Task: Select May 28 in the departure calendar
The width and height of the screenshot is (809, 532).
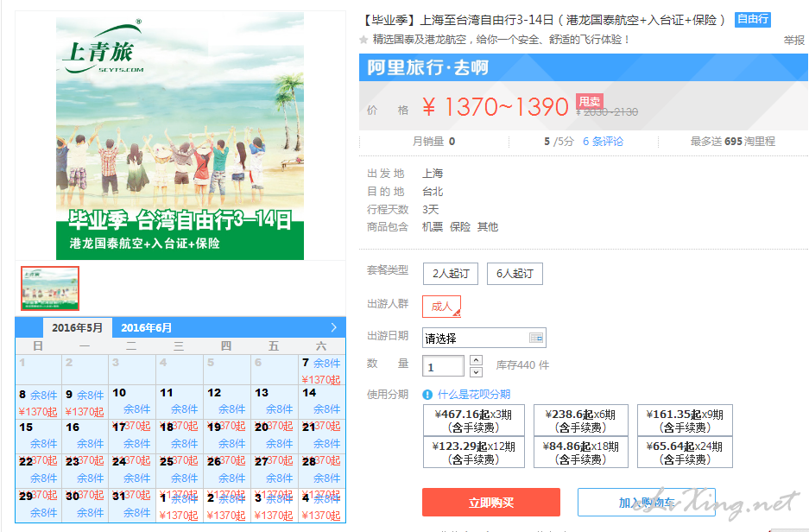Action: point(321,471)
